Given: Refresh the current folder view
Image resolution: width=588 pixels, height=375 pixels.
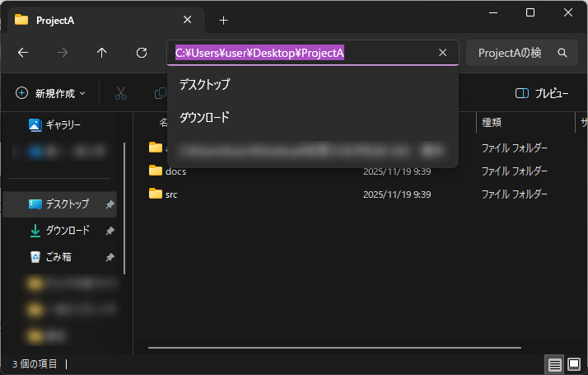Looking at the screenshot, I should [x=142, y=53].
